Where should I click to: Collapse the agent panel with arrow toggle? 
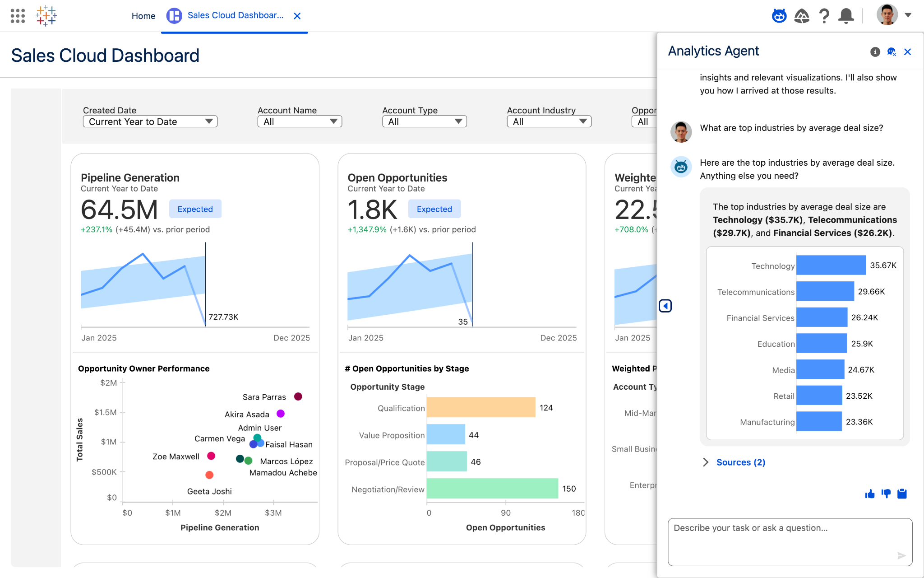point(665,306)
